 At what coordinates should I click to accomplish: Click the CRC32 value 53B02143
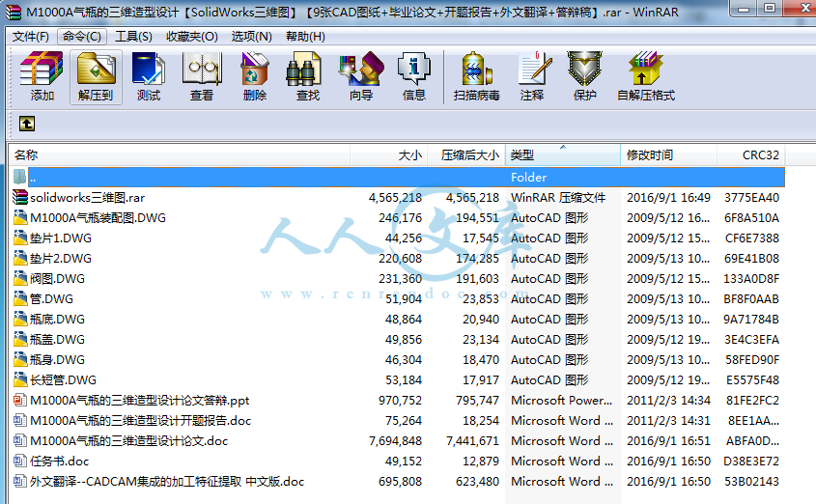[751, 482]
